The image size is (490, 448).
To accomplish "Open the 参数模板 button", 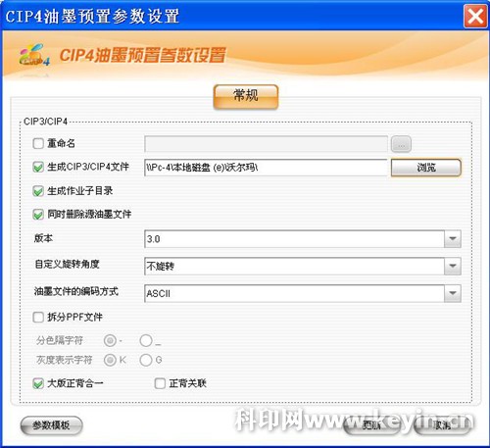I will [51, 425].
